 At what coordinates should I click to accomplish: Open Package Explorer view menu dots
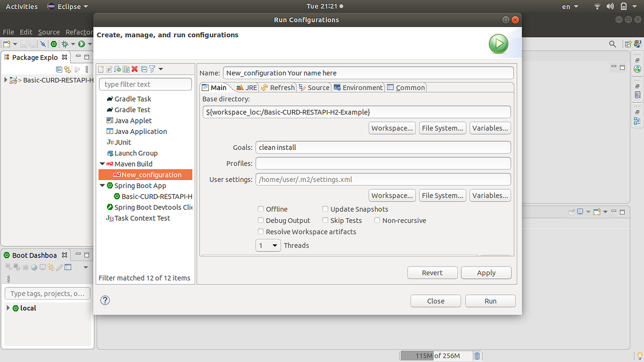tap(87, 69)
